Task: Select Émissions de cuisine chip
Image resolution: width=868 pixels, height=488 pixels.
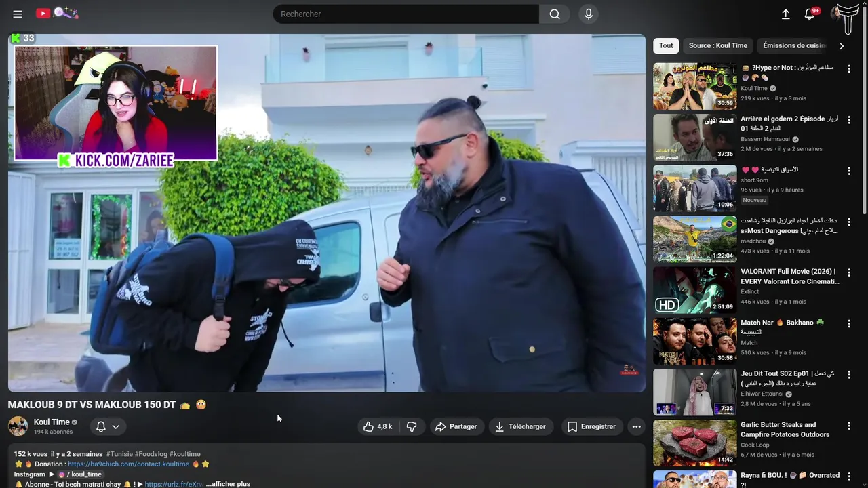Action: pos(793,45)
